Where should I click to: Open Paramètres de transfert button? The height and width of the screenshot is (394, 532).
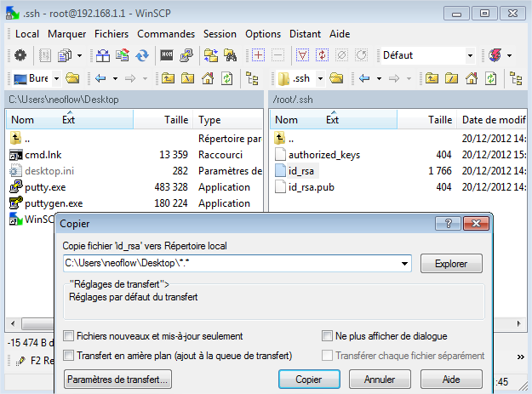click(117, 379)
